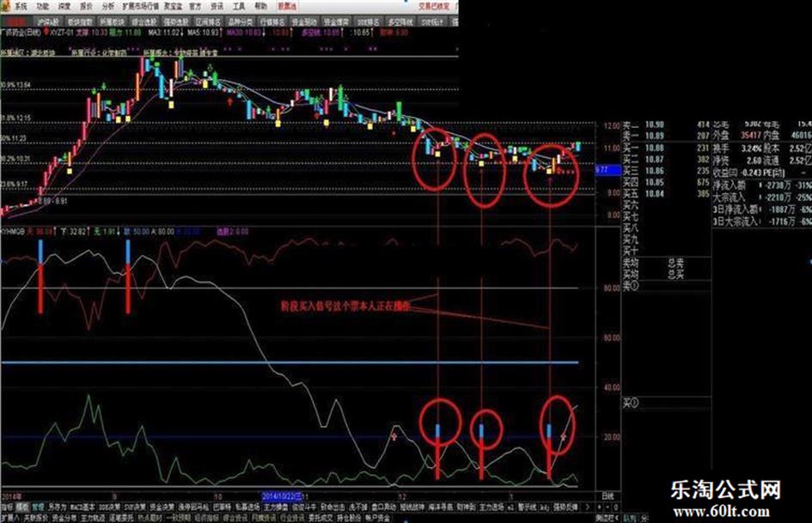The image size is (812, 523).
Task: Click the 模板 tab at bottom
Action: pos(21,507)
